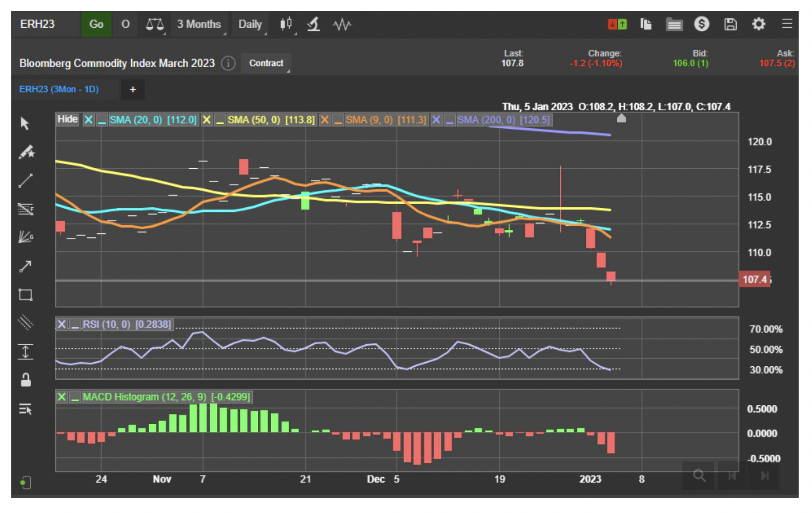Pick the Gann fan tool

coord(26,237)
